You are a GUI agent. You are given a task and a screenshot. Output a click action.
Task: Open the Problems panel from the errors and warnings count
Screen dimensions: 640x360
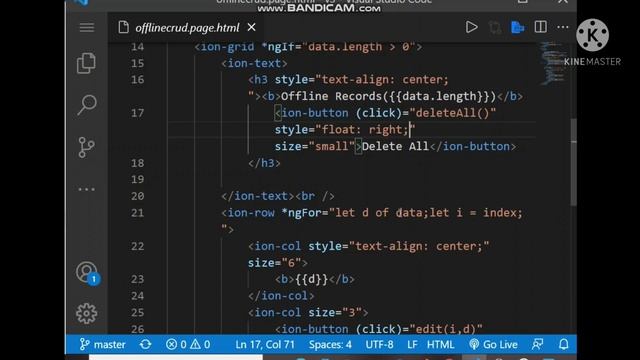[188, 344]
